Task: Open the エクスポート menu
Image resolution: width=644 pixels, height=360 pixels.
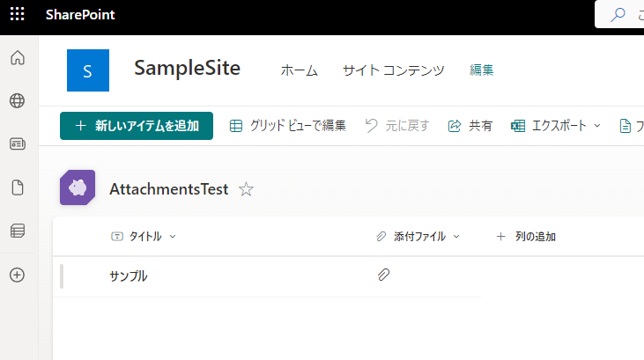Action: [x=556, y=126]
